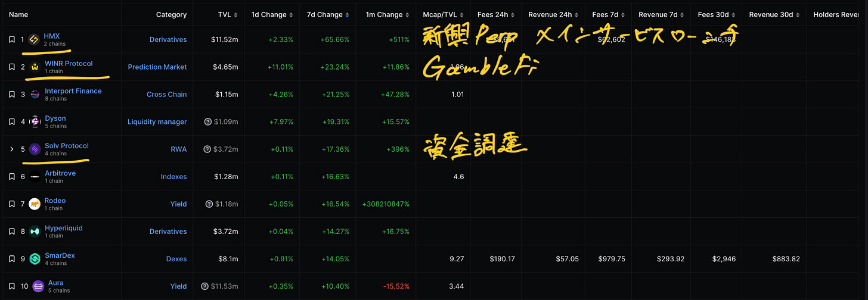Click the +308210847% 1m change value
Screen dimensions: 868x300
coord(386,204)
